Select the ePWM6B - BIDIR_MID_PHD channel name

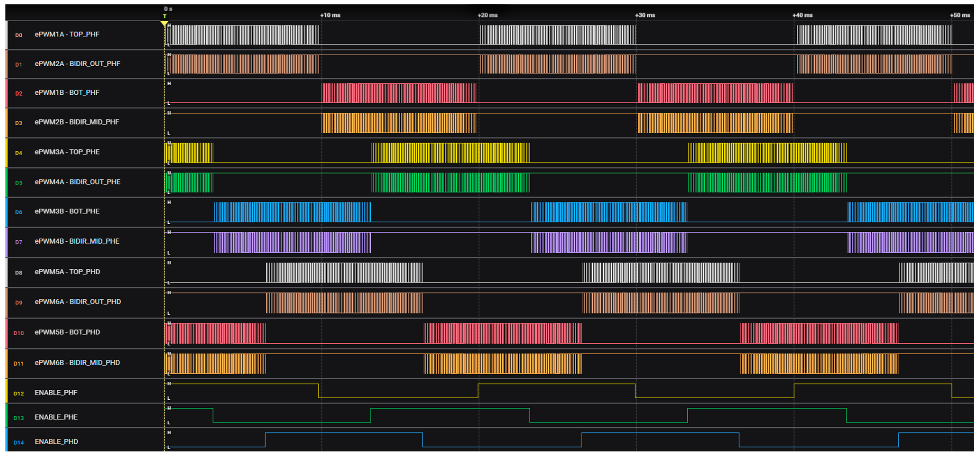click(x=77, y=362)
